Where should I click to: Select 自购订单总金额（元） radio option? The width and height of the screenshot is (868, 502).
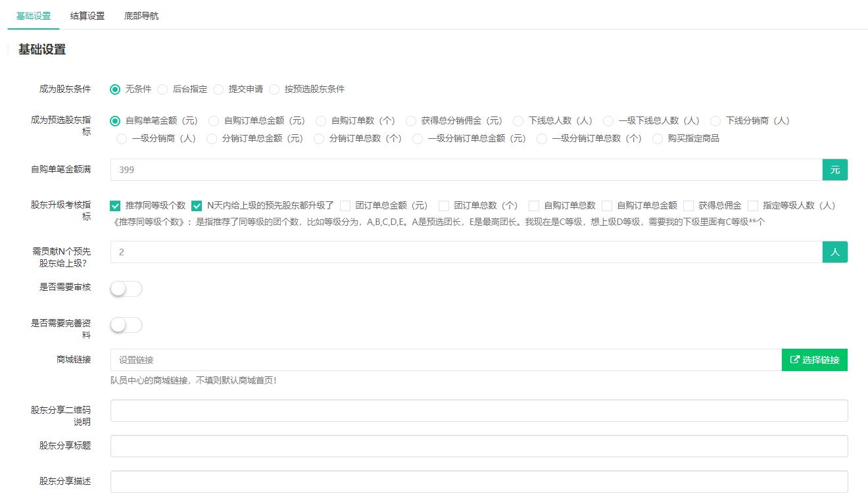[214, 121]
